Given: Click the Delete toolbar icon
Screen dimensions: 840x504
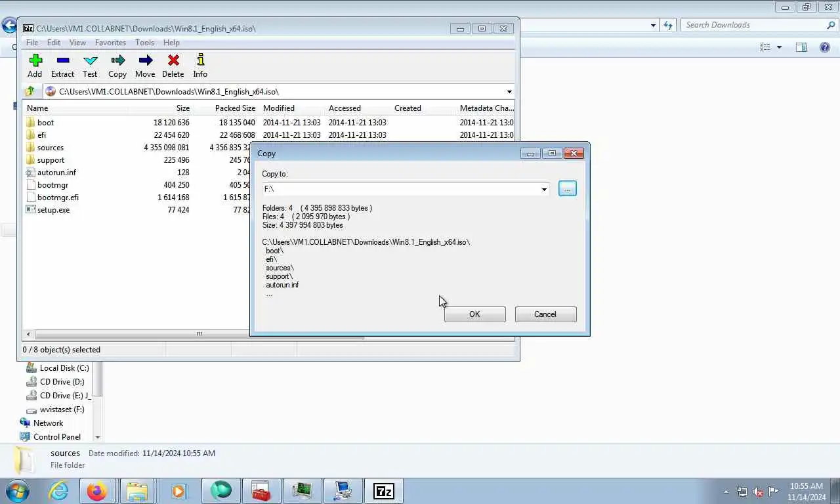Looking at the screenshot, I should coord(173,60).
